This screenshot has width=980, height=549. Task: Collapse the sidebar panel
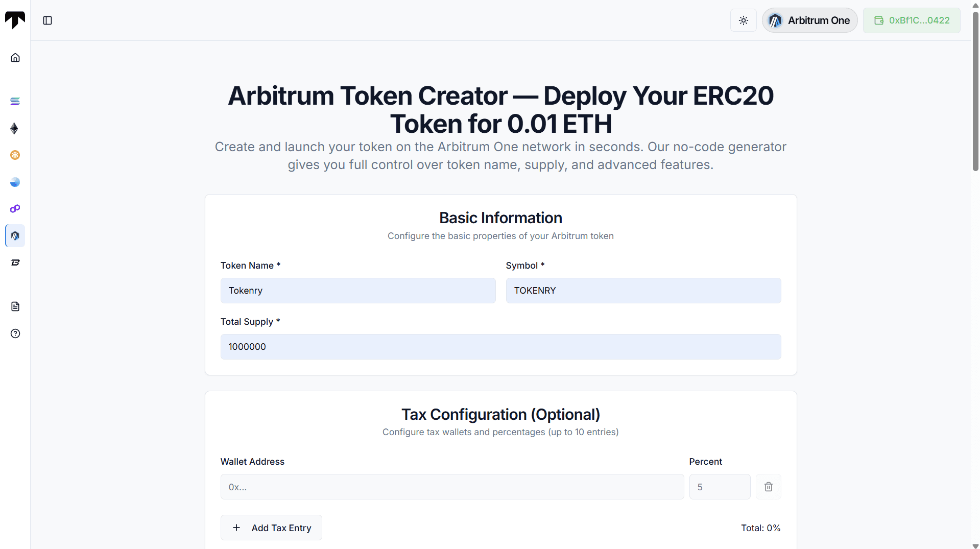pyautogui.click(x=47, y=20)
